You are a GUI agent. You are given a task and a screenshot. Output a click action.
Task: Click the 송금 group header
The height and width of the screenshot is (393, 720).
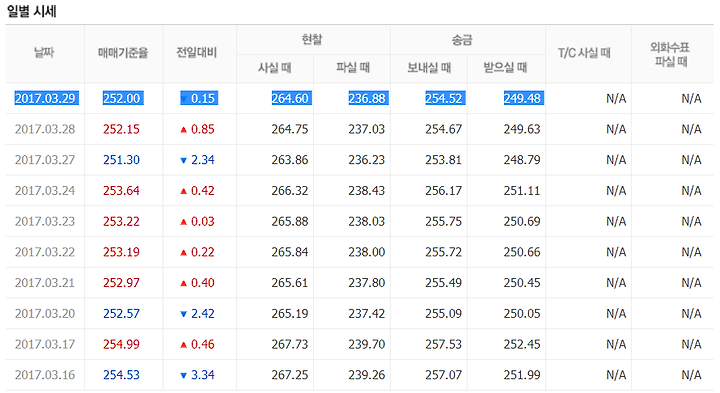[x=462, y=40]
